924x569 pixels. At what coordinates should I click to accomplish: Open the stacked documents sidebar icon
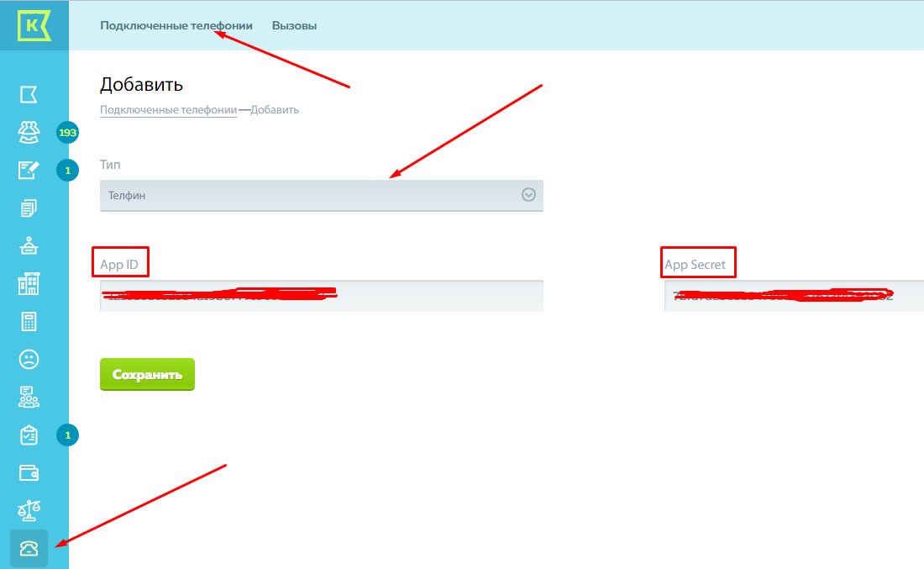pos(29,208)
